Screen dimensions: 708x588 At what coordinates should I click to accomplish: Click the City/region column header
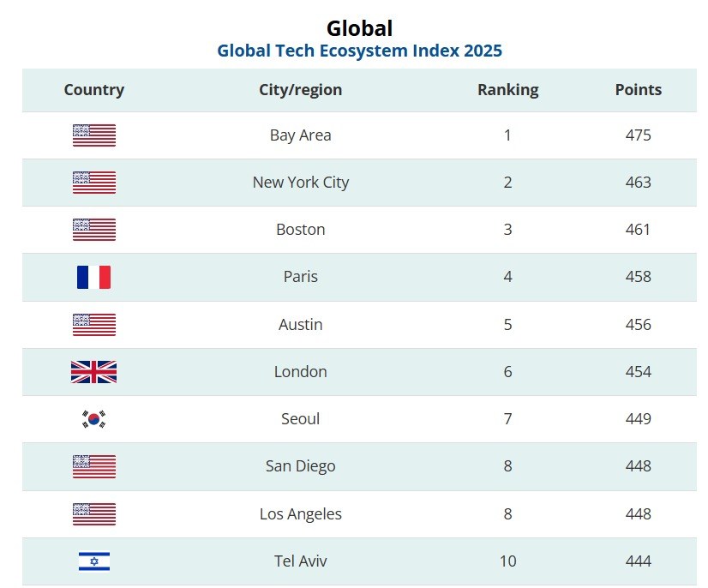[300, 90]
